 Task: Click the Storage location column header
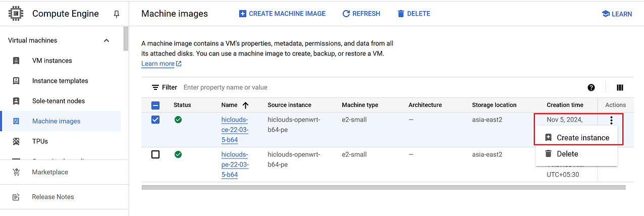click(x=494, y=105)
